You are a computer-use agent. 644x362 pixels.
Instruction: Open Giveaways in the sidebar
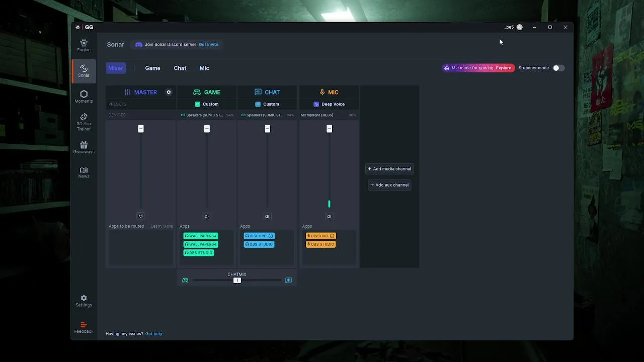tap(84, 147)
